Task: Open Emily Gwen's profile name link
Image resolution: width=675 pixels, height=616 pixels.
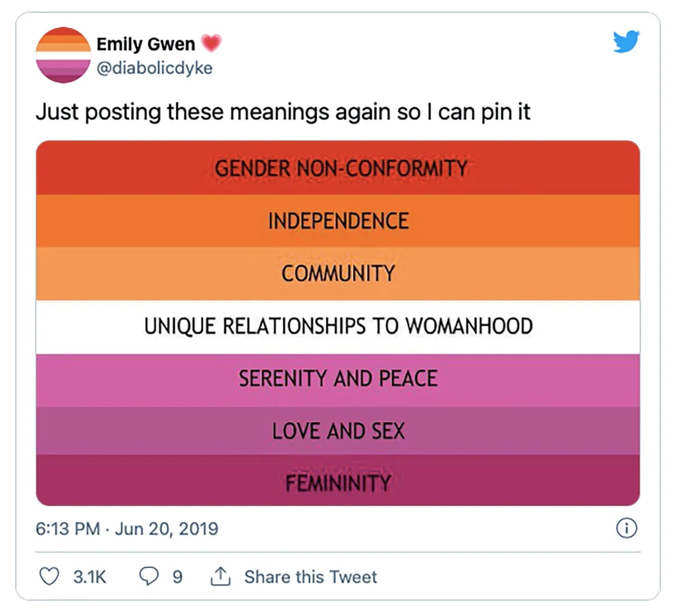Action: tap(146, 44)
